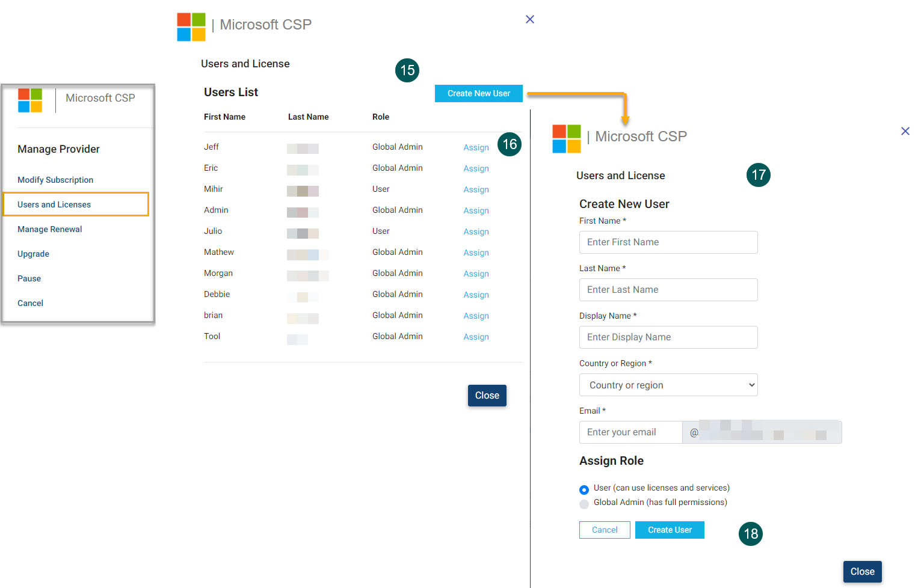Click the Create User button
921x588 pixels.
pos(670,530)
